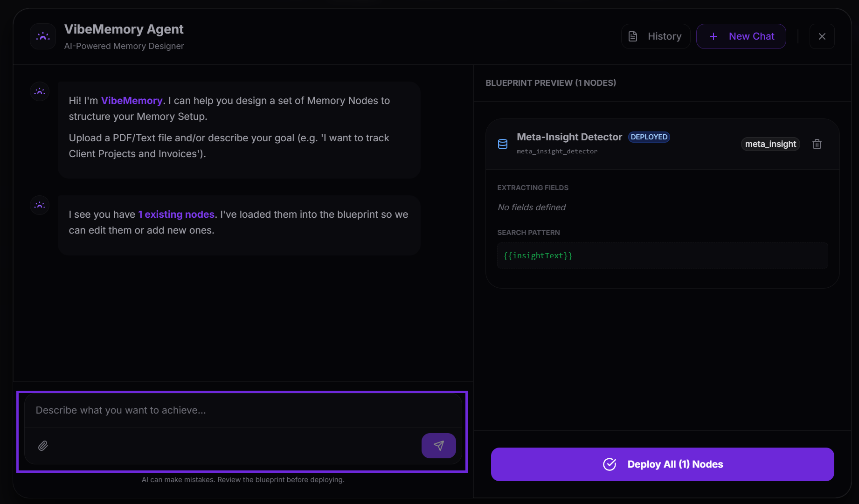Send the message with paper plane icon
Image resolution: width=859 pixels, height=504 pixels.
pos(438,446)
